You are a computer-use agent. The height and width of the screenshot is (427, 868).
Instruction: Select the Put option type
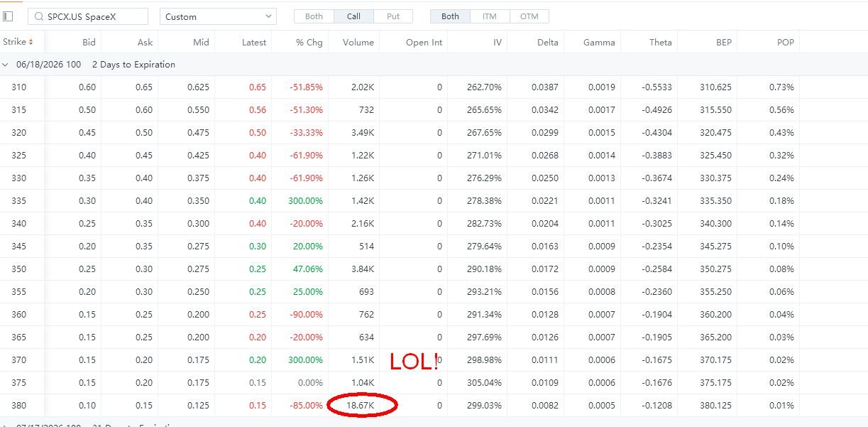click(x=393, y=16)
